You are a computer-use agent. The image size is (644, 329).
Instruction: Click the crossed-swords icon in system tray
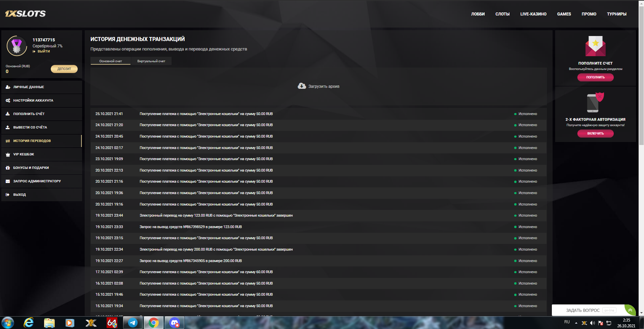(x=584, y=323)
